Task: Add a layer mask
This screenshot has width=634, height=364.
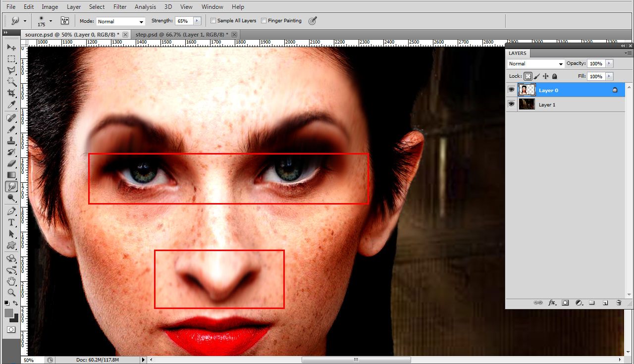Action: (565, 303)
